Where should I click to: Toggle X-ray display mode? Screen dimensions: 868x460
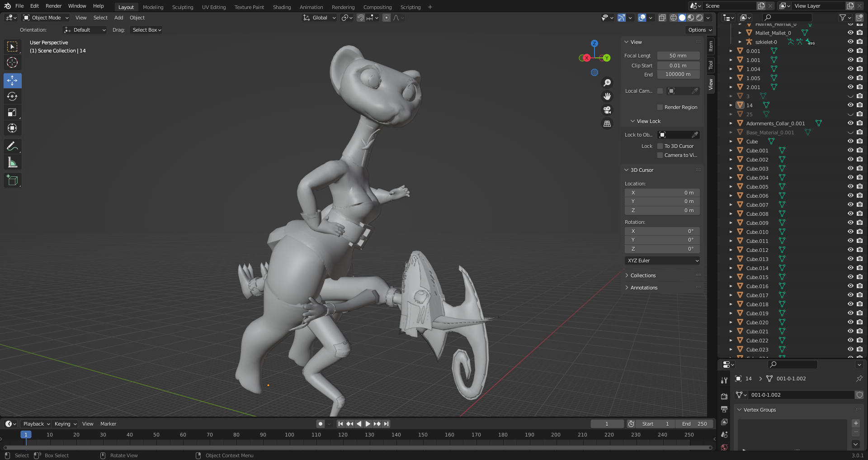pos(662,18)
